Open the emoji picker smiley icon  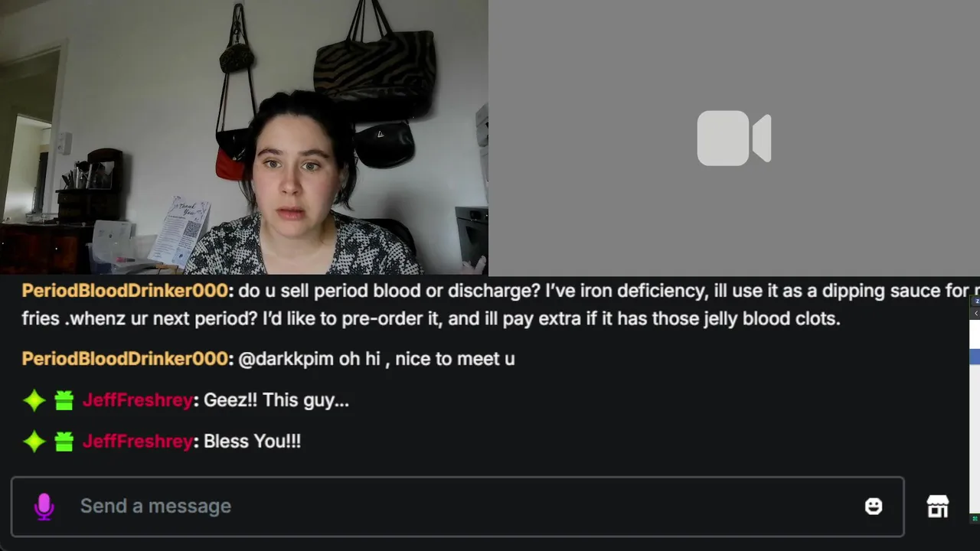tap(874, 506)
